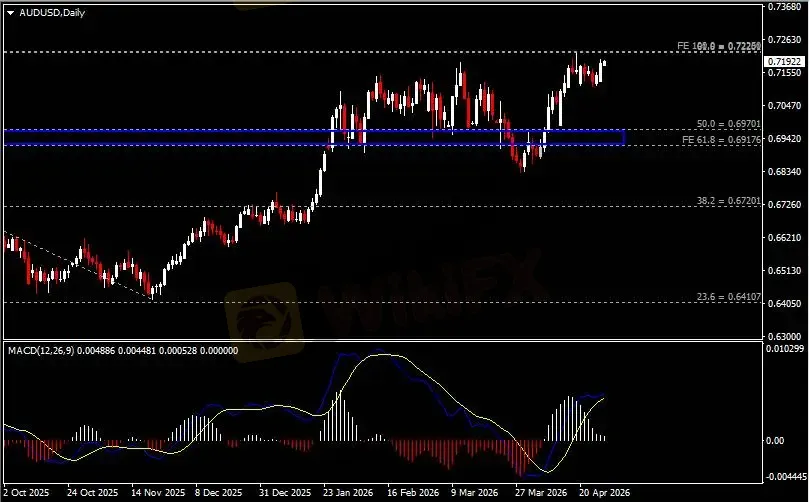Click price axis value 0.63000
This screenshot has height=502, width=810.
785,336
